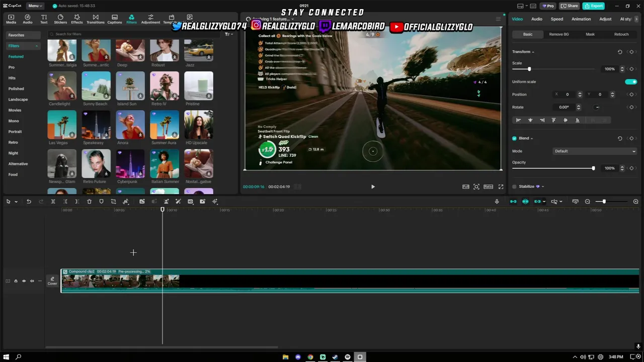Collapse the Transform section arrow
The width and height of the screenshot is (644, 362).
(x=533, y=52)
